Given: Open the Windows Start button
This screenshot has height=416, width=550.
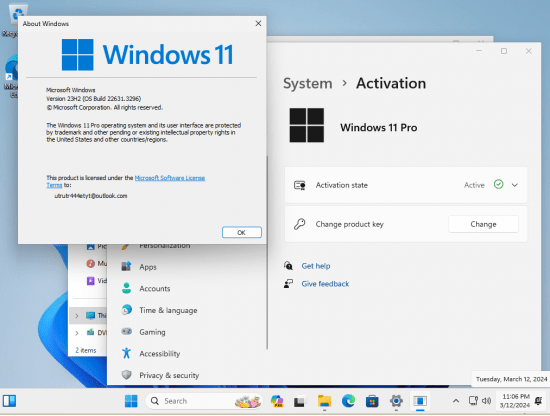Looking at the screenshot, I should tap(131, 401).
